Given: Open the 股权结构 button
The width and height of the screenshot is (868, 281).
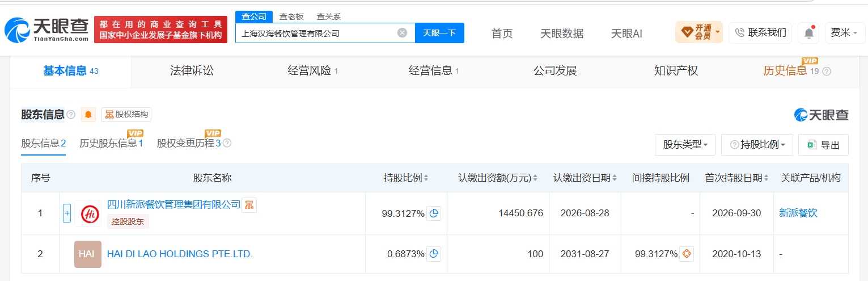Looking at the screenshot, I should [126, 115].
